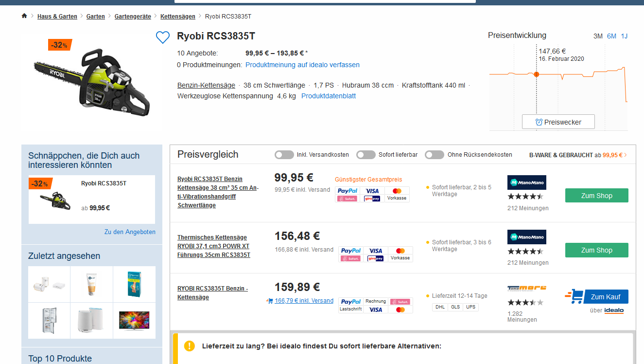Turn on Ohne Rücksendekosten toggle
Viewport: 644px width, 364px height.
(x=434, y=155)
